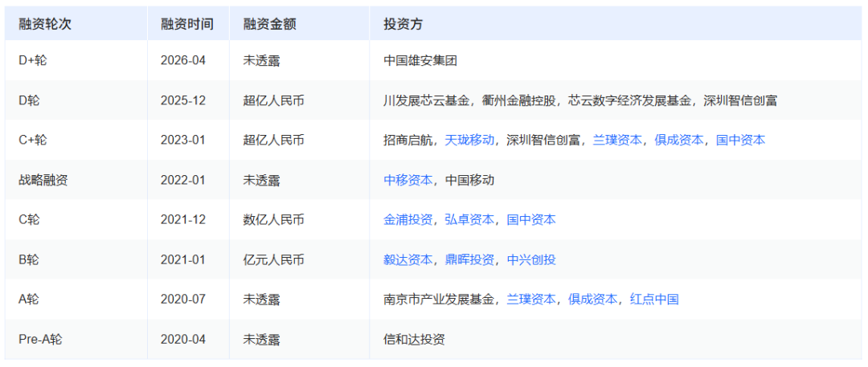Click the date 2020-07
This screenshot has width=868, height=367.
(x=183, y=300)
